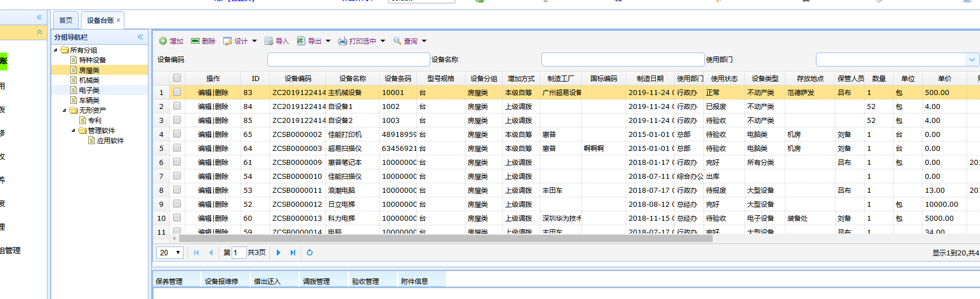Image resolution: width=980 pixels, height=299 pixels.
Task: Switch to the 首页 tab
Action: coord(66,21)
